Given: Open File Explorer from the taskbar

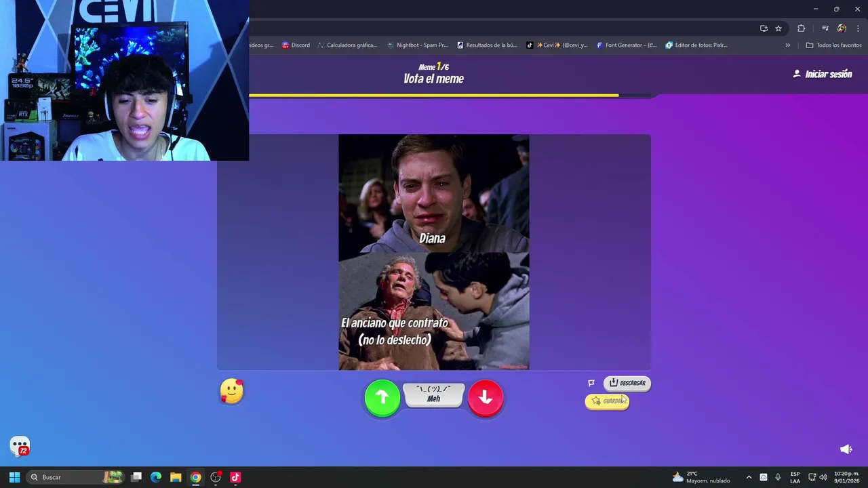Looking at the screenshot, I should 176,477.
